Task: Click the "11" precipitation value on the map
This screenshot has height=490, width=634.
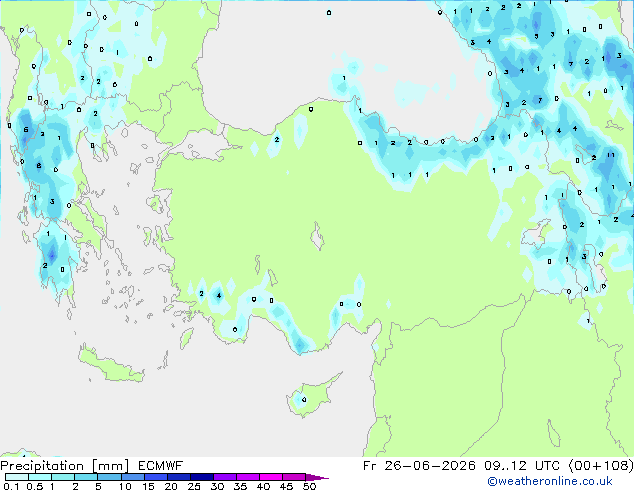Action: click(611, 155)
